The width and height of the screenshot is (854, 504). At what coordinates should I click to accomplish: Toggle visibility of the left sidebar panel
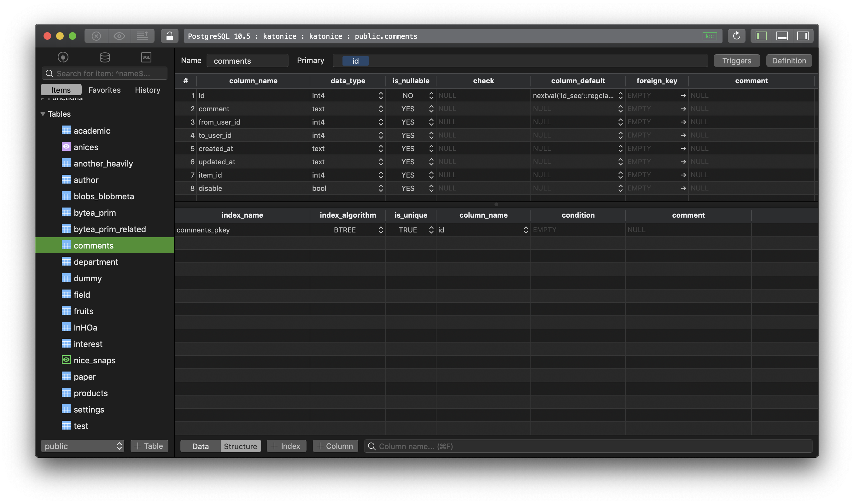point(761,36)
